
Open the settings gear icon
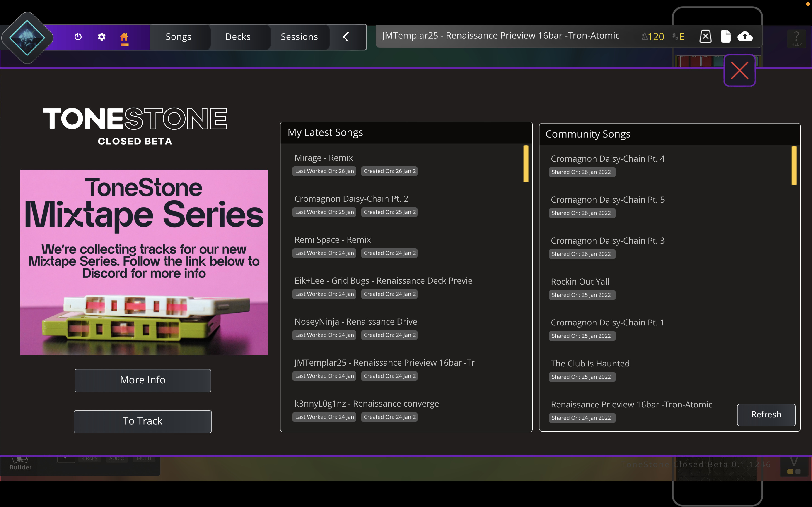pos(102,37)
